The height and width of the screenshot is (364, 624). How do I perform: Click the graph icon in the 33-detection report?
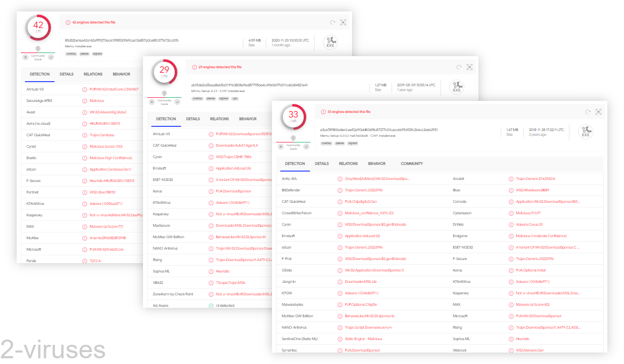pos(599,112)
